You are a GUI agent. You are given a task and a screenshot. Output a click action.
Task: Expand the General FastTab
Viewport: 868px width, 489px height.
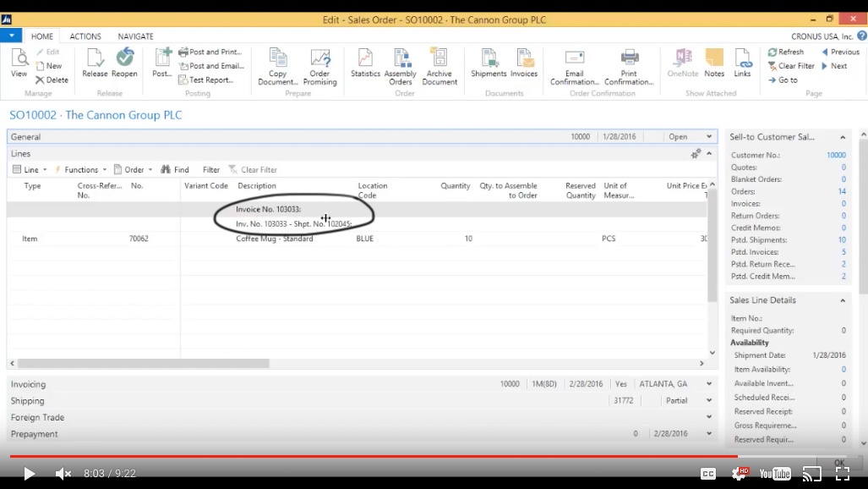708,136
